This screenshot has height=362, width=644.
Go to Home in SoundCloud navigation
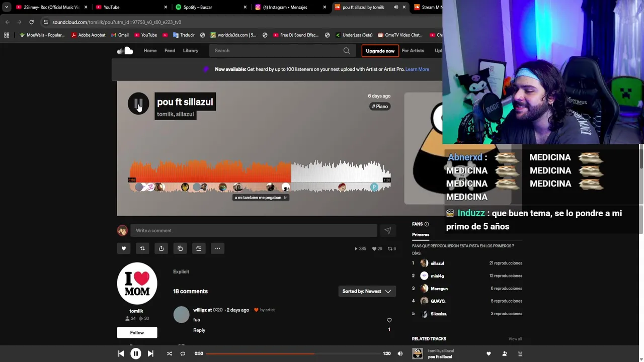[x=150, y=50]
